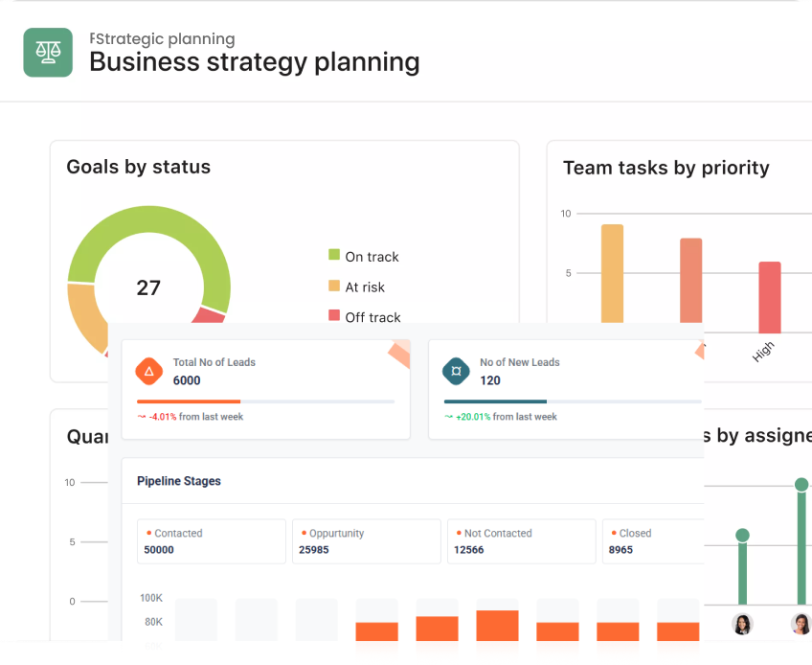Click the red downward trend icon beside -4.01%

[142, 417]
